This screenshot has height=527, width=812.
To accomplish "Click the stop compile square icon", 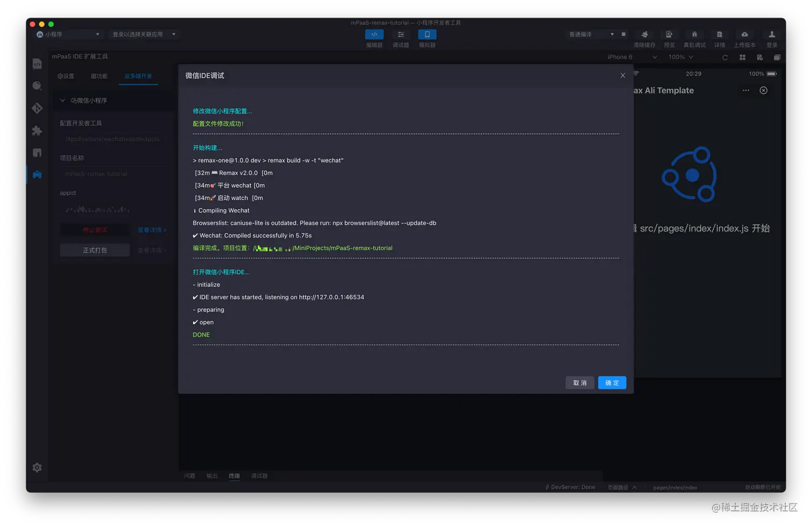I will point(624,34).
